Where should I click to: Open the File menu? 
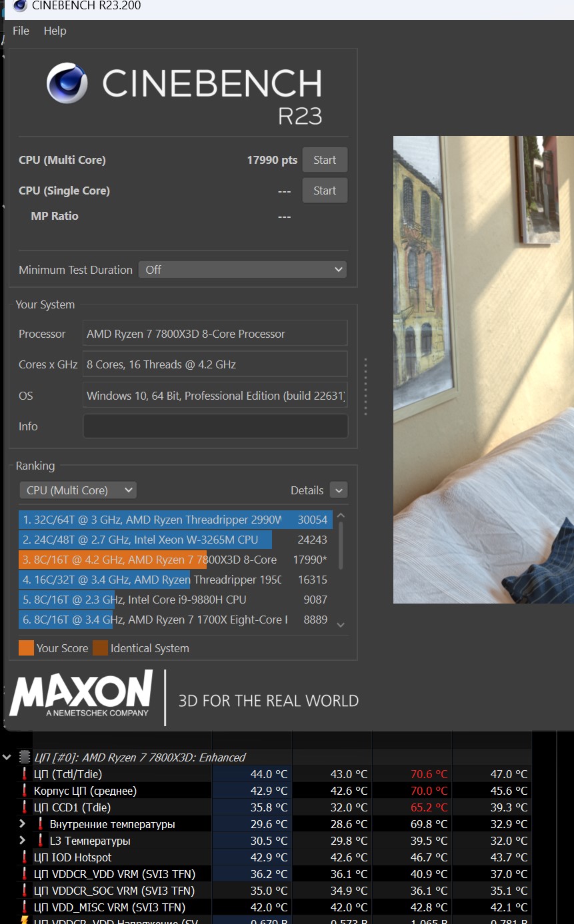pyautogui.click(x=21, y=31)
